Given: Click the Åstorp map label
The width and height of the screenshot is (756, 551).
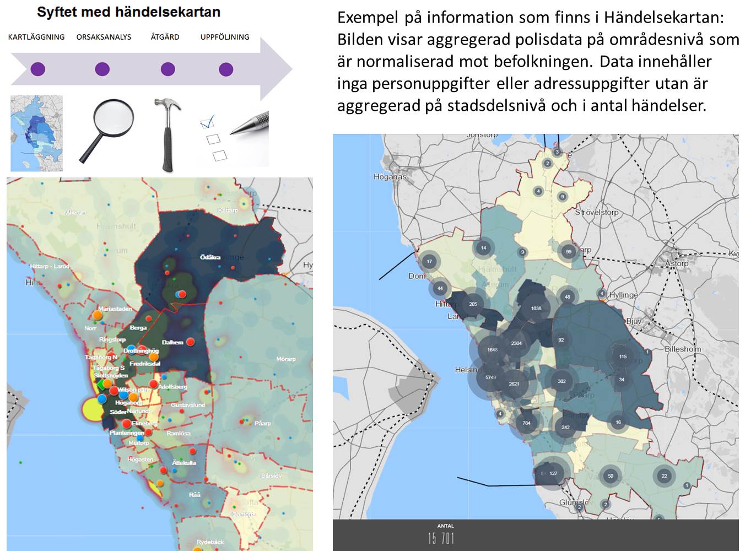Looking at the screenshot, I should (x=677, y=263).
